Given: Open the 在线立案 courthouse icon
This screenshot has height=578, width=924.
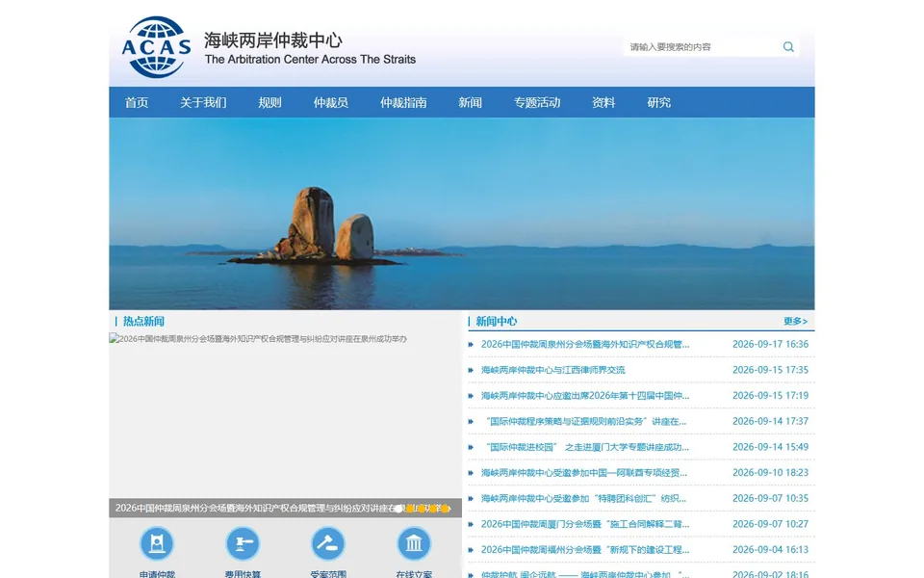Looking at the screenshot, I should coord(414,543).
